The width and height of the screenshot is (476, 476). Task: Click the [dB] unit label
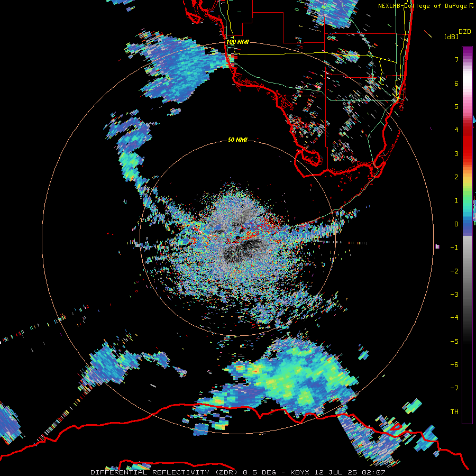(x=451, y=36)
